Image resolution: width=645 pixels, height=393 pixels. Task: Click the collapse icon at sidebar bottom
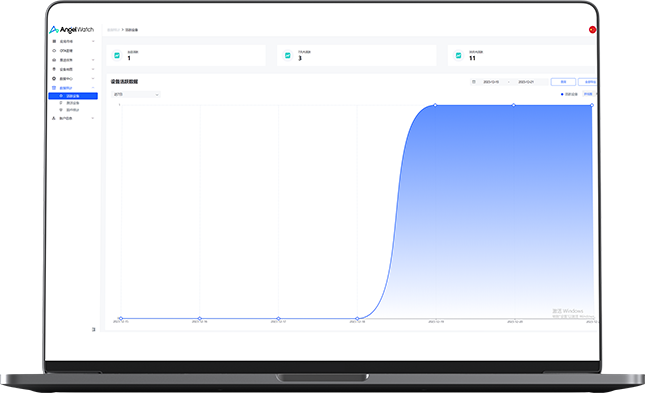pyautogui.click(x=93, y=329)
